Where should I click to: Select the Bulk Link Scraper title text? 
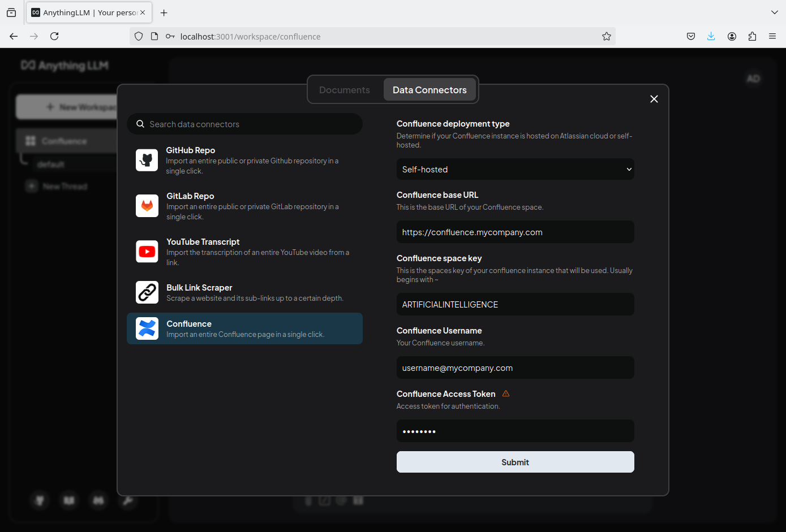[x=199, y=287]
